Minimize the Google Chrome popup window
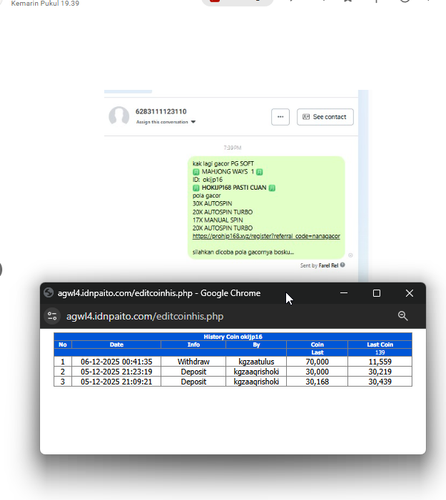The image size is (446, 500). [x=344, y=293]
